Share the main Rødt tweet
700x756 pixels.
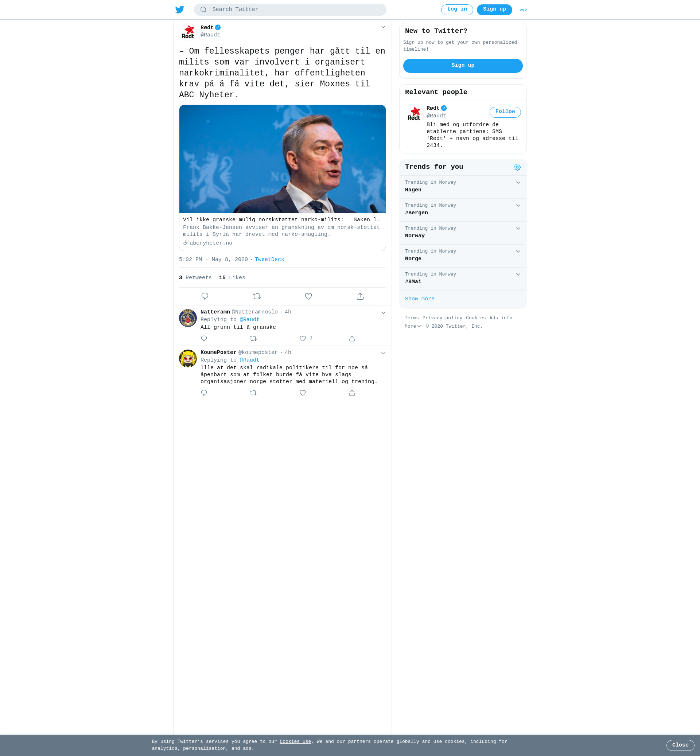point(360,296)
